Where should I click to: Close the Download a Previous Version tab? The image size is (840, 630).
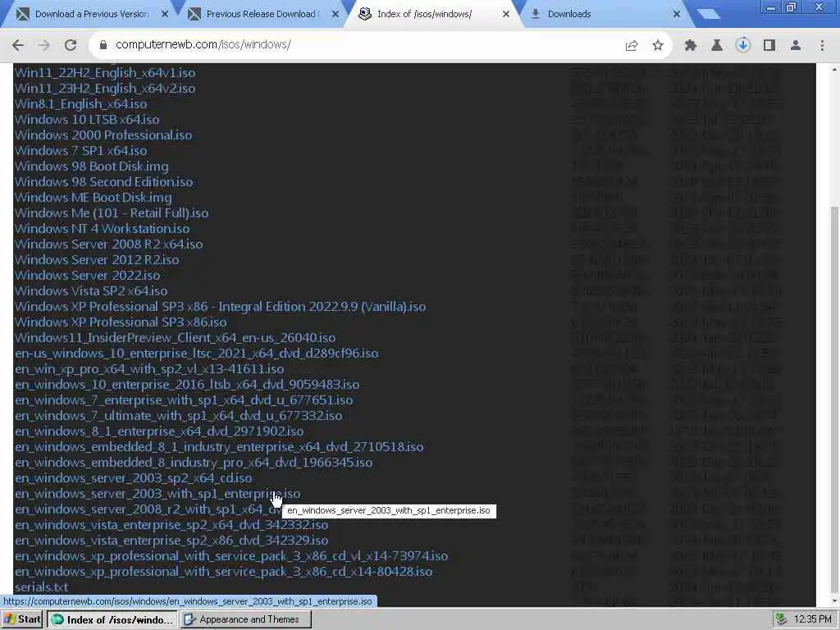coord(165,14)
